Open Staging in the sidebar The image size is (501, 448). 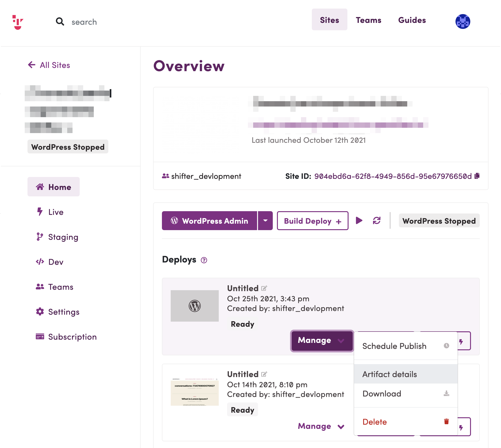click(63, 237)
